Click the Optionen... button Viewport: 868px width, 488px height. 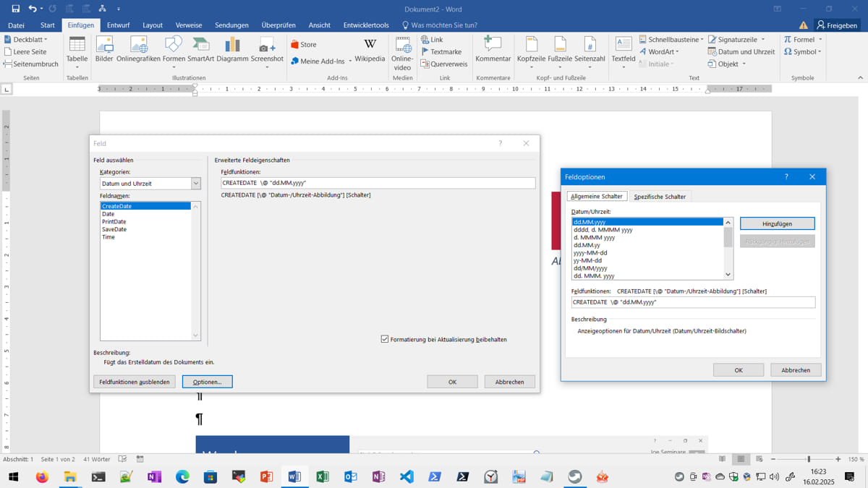click(x=208, y=382)
